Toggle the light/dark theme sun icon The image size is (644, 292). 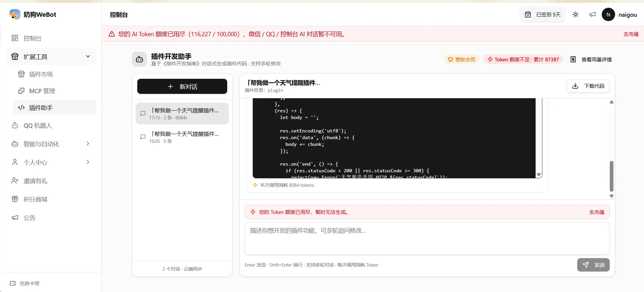click(x=576, y=14)
